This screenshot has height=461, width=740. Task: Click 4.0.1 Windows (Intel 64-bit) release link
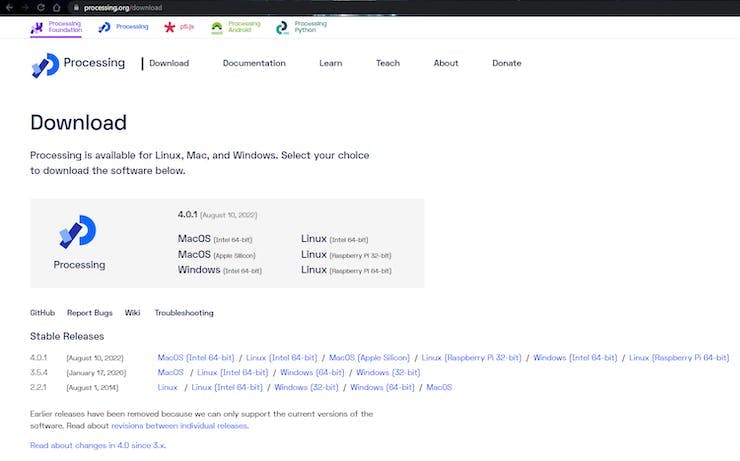tap(575, 358)
